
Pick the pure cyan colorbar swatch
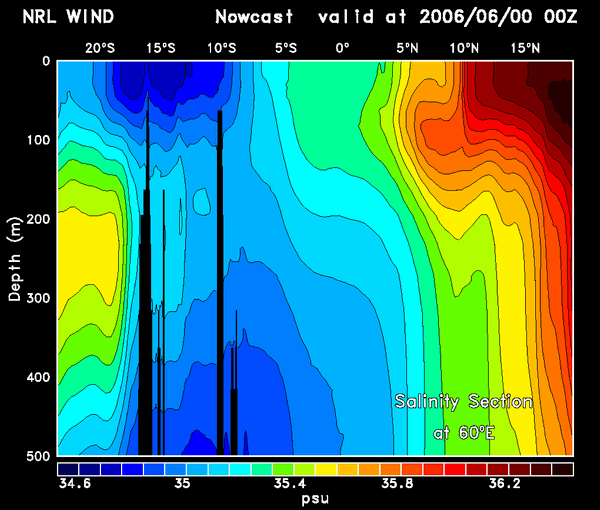click(x=240, y=469)
